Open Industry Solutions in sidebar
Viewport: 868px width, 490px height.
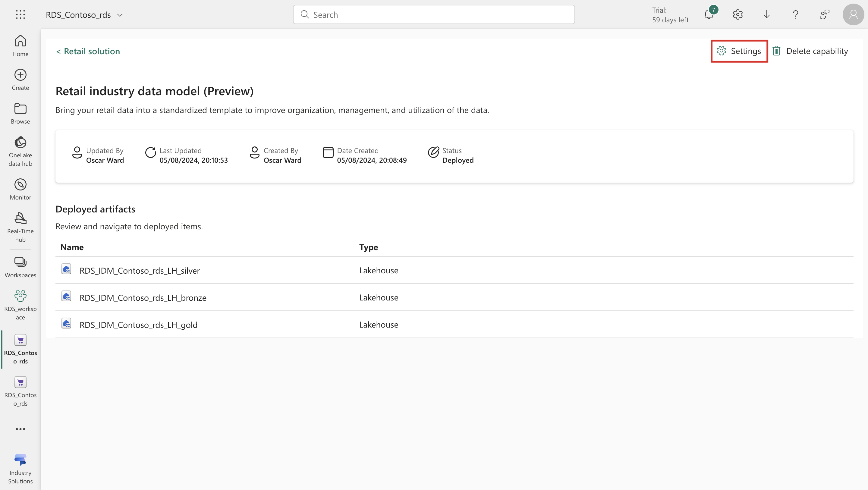[x=20, y=469]
